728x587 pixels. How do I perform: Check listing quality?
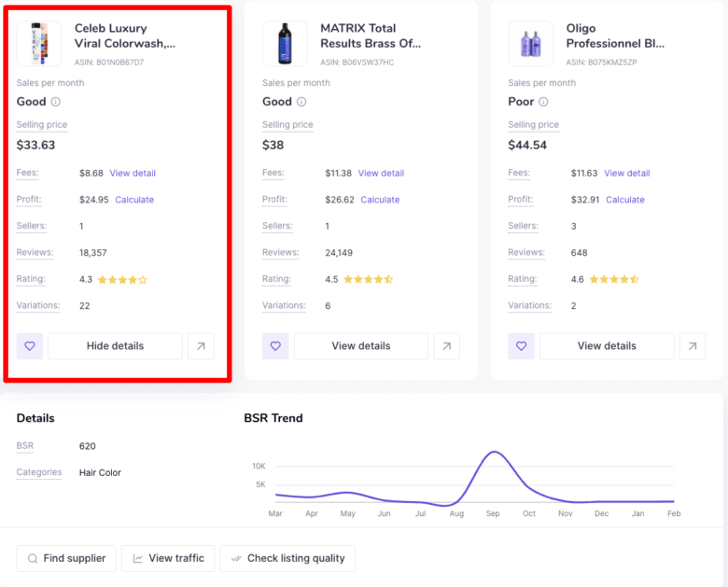[x=287, y=558]
